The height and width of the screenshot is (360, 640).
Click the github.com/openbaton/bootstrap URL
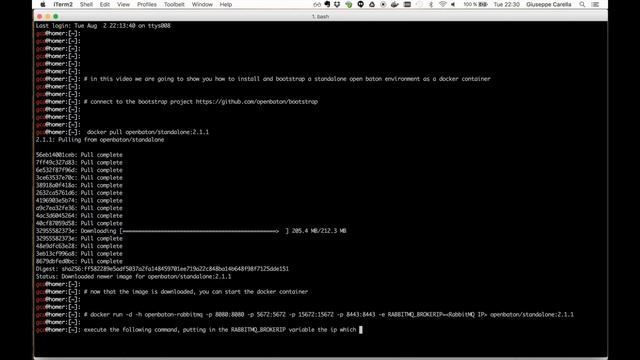(x=256, y=102)
